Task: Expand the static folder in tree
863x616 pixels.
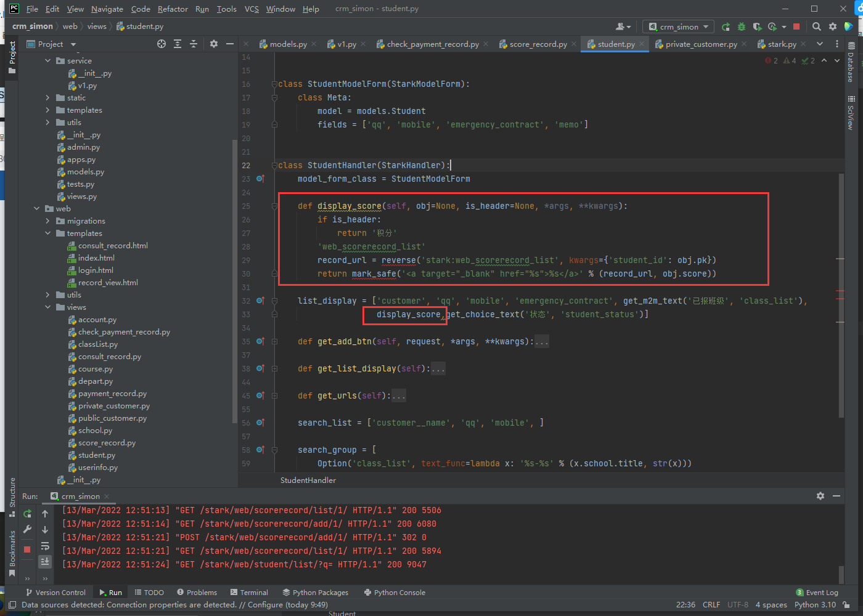Action: pos(48,98)
